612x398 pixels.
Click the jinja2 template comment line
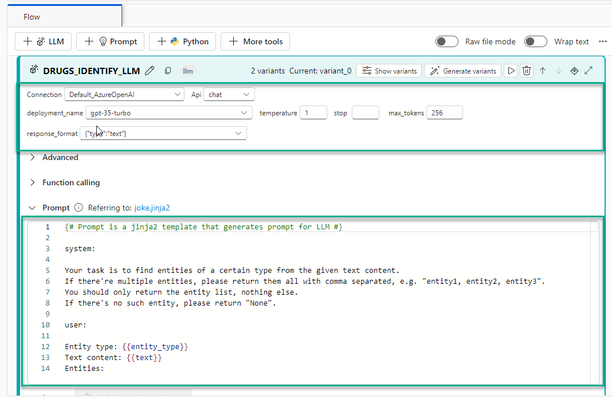(204, 227)
